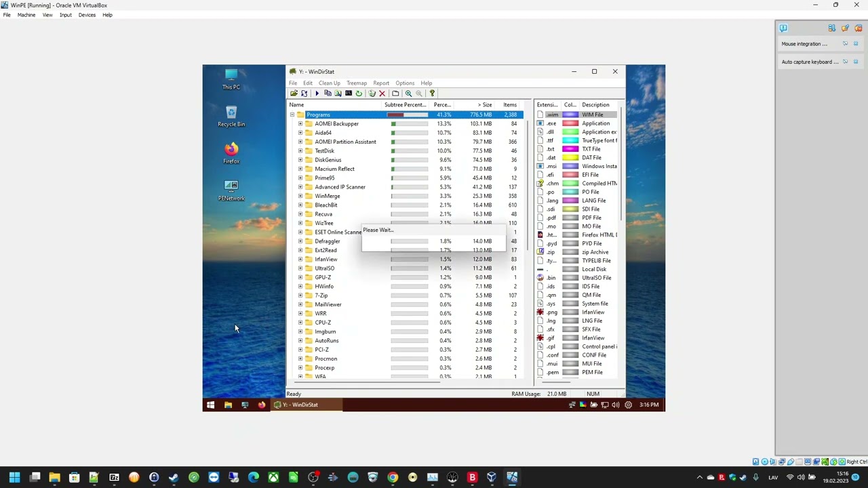
Task: Select the UltraISO folder row
Action: (x=406, y=268)
